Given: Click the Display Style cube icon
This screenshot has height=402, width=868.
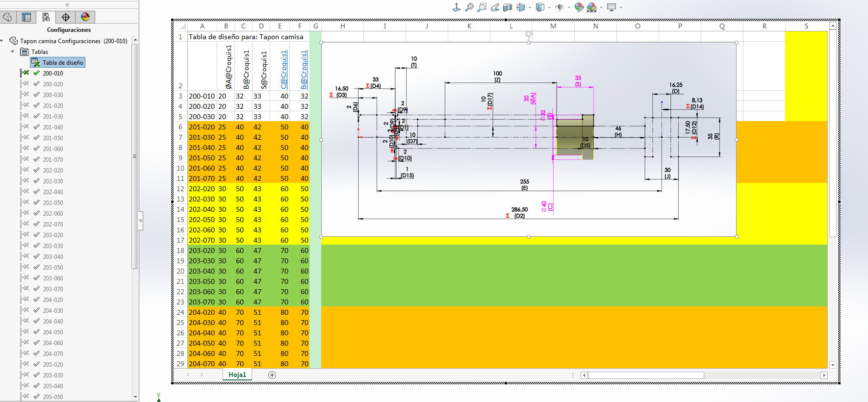Looking at the screenshot, I should click(x=540, y=7).
